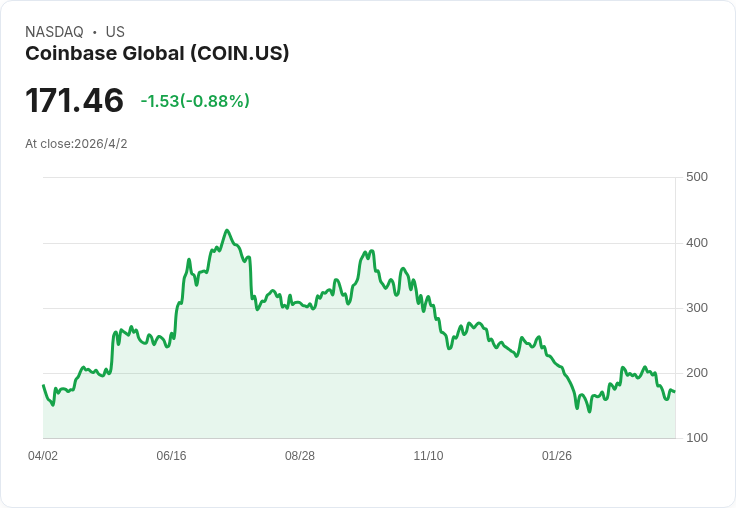The width and height of the screenshot is (736, 508).
Task: Click the dot separator between NASDAQ and US
Action: tap(94, 32)
